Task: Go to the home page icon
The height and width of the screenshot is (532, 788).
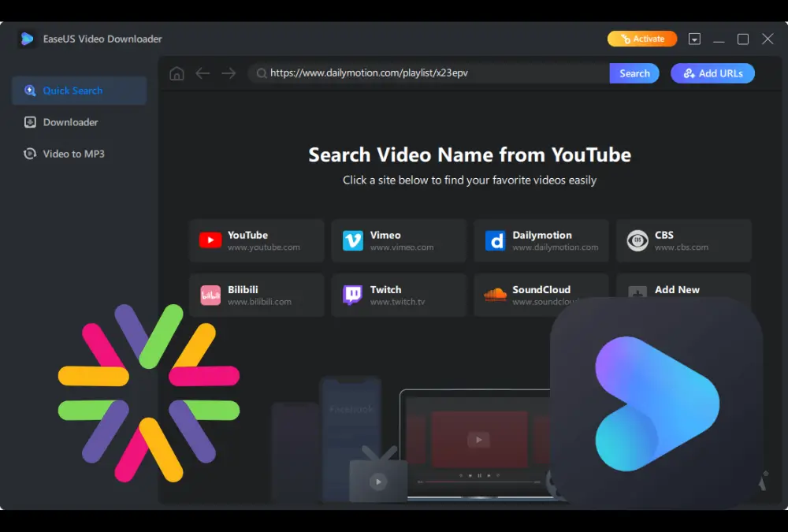Action: 177,73
